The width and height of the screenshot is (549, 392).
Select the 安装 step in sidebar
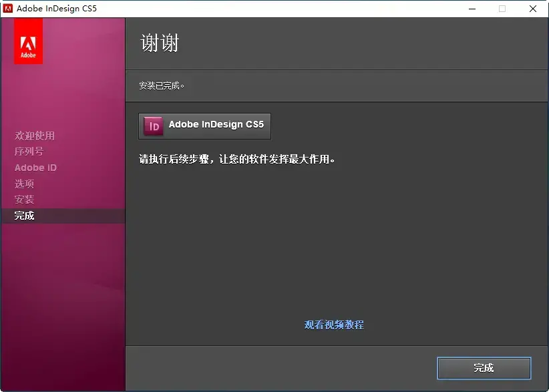point(24,200)
